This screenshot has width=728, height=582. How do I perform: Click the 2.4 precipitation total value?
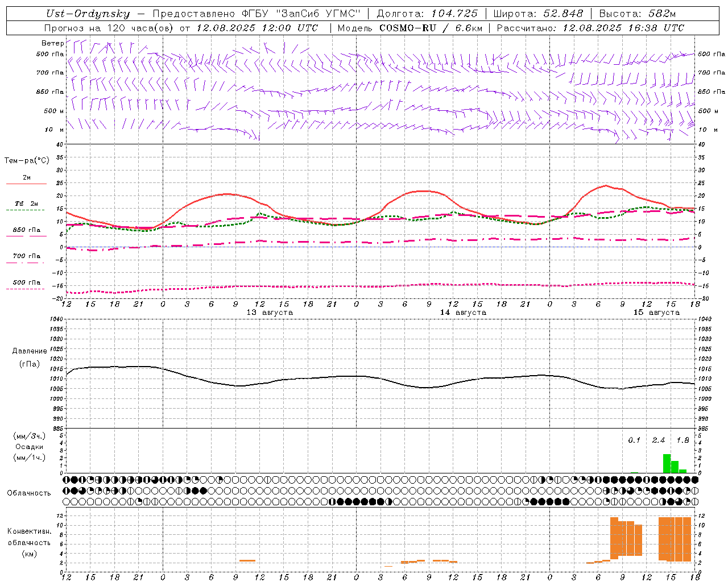pos(659,440)
